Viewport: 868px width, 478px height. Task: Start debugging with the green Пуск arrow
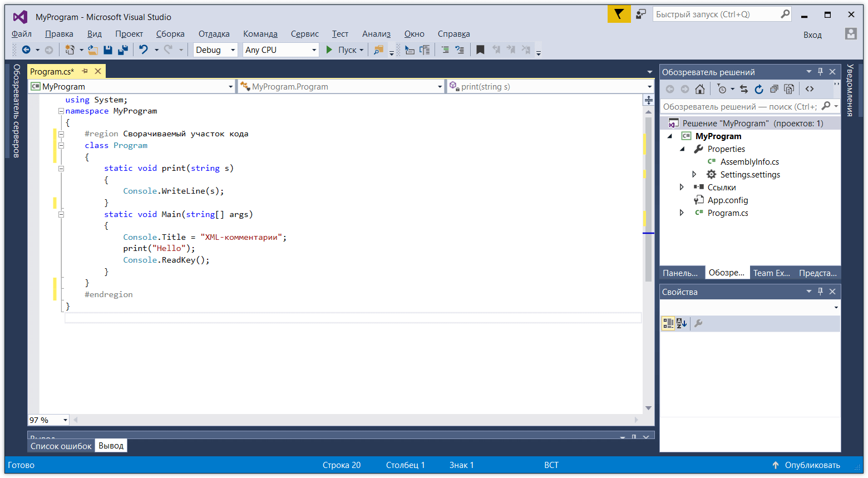click(329, 50)
